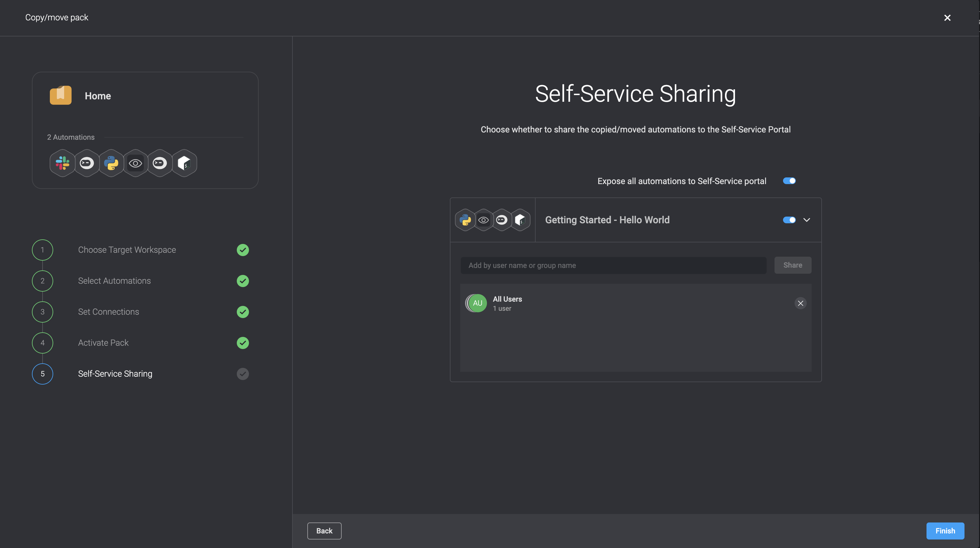The height and width of the screenshot is (548, 980).
Task: Click the eye icon in Hello World row
Action: (x=484, y=220)
